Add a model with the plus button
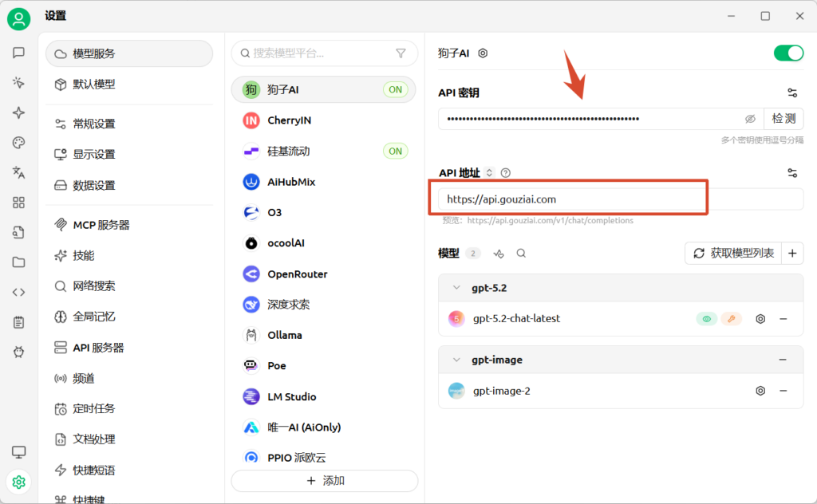The height and width of the screenshot is (504, 817). click(x=792, y=253)
